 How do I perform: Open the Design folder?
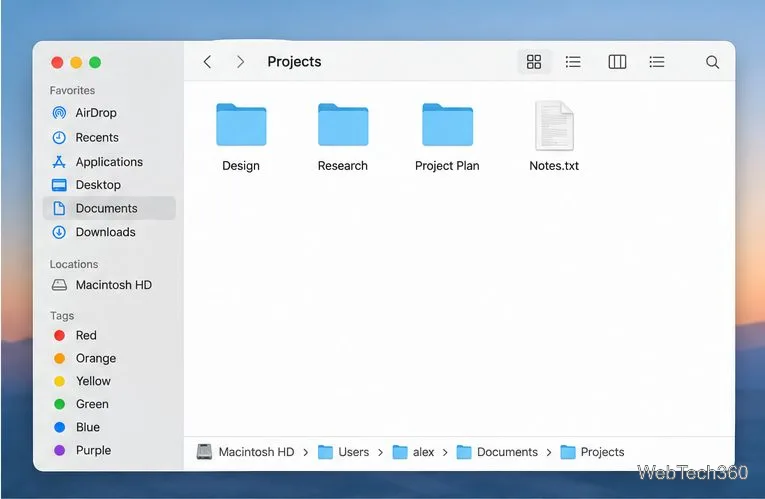pyautogui.click(x=241, y=124)
